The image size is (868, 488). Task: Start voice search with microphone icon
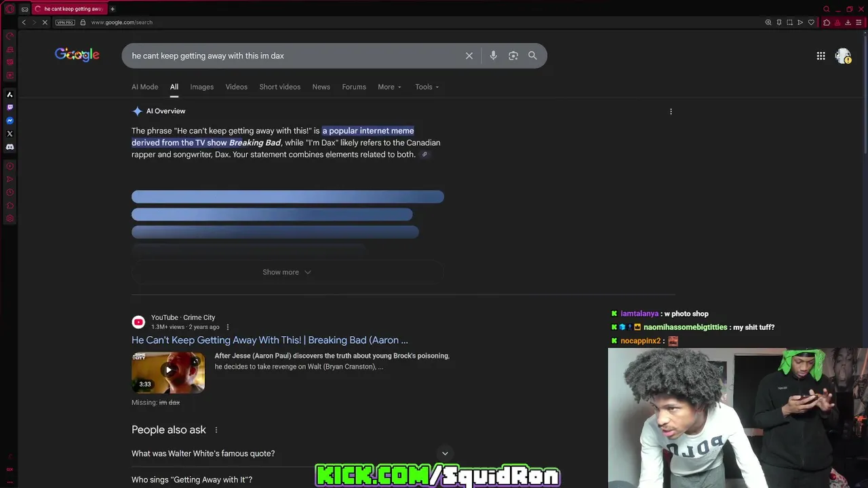(494, 56)
